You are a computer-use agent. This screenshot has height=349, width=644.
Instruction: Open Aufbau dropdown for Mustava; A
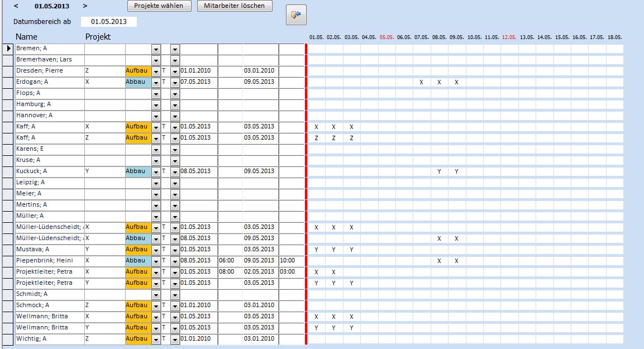pos(156,250)
